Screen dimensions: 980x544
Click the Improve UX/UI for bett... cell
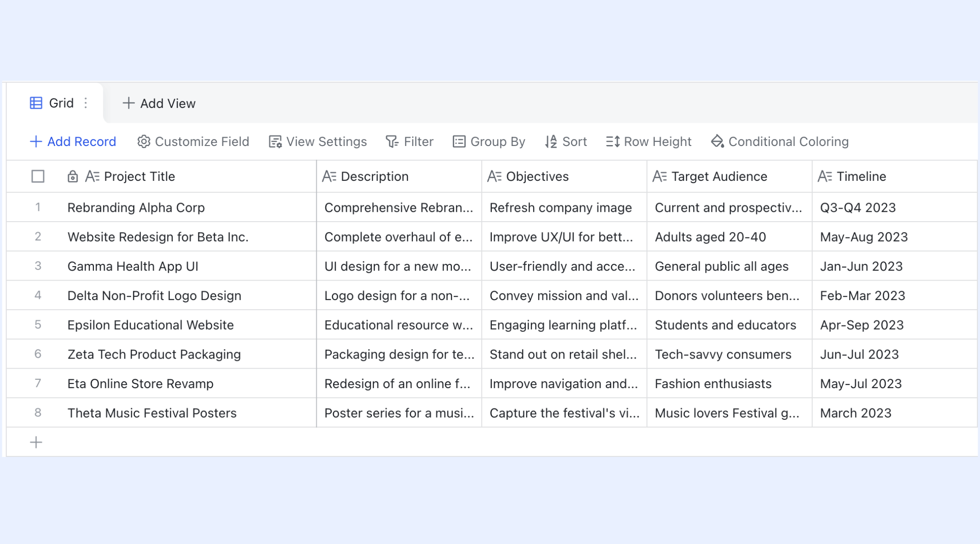(564, 237)
